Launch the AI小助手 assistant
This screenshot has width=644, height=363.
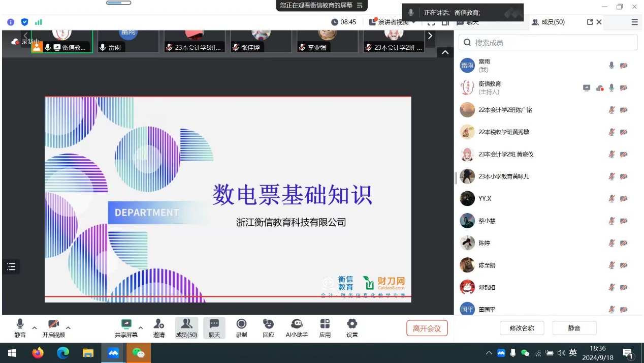coord(297,328)
